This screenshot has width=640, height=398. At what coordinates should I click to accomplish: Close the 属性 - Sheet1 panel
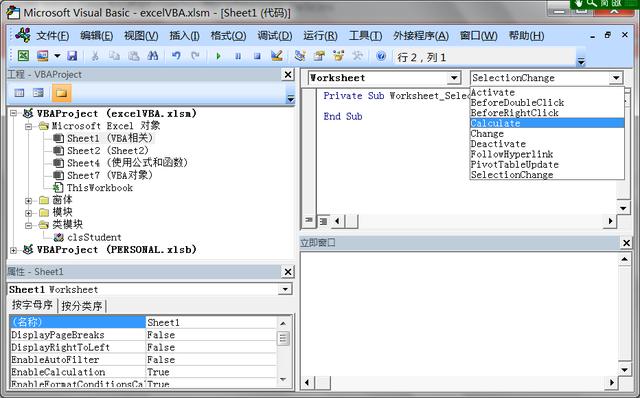pyautogui.click(x=288, y=271)
